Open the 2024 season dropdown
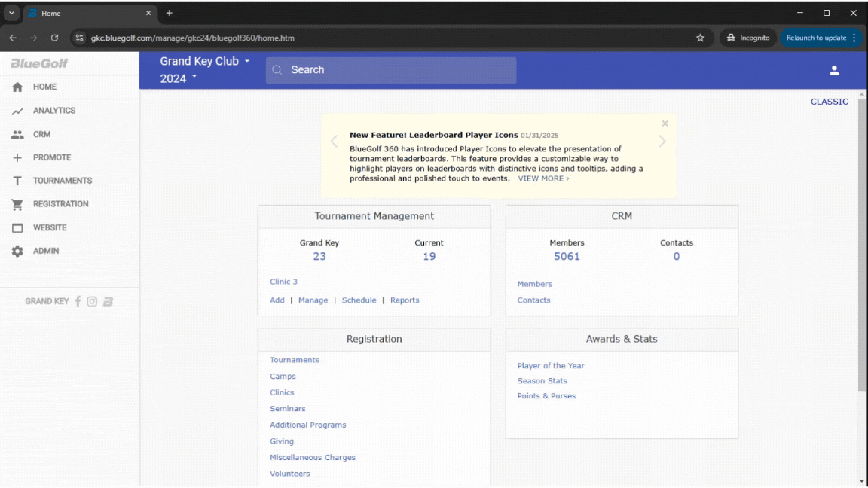 (179, 78)
